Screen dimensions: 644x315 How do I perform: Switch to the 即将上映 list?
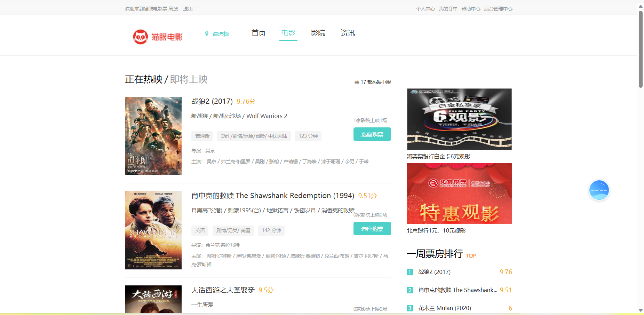point(189,79)
